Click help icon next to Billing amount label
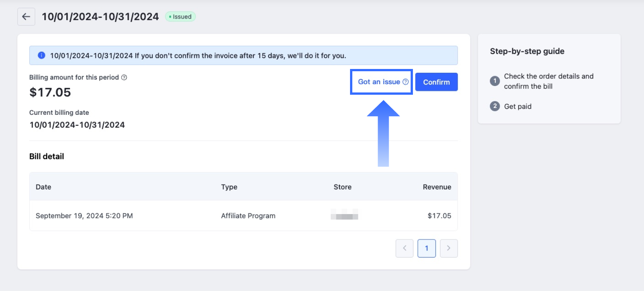Image resolution: width=644 pixels, height=291 pixels. (124, 77)
